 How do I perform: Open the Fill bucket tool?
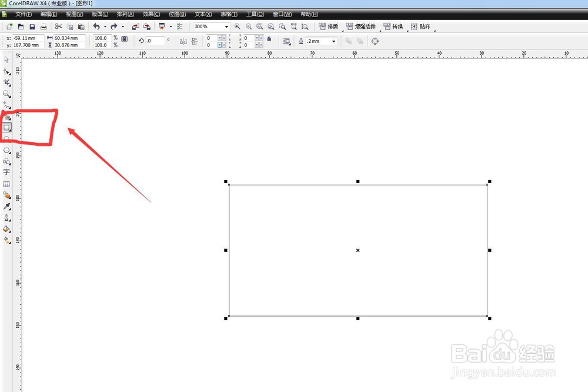tap(6, 229)
